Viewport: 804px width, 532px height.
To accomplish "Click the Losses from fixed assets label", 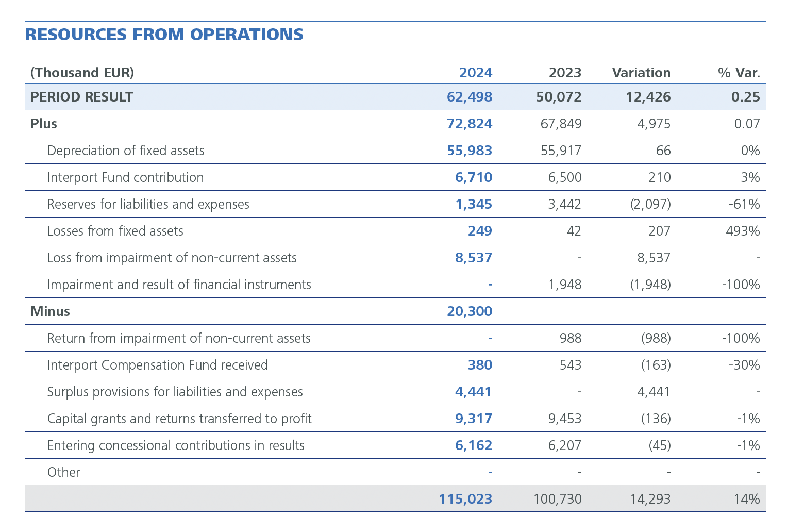I will [x=115, y=231].
